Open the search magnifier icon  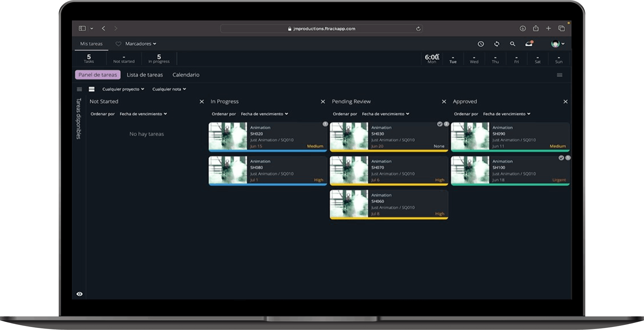(x=512, y=44)
